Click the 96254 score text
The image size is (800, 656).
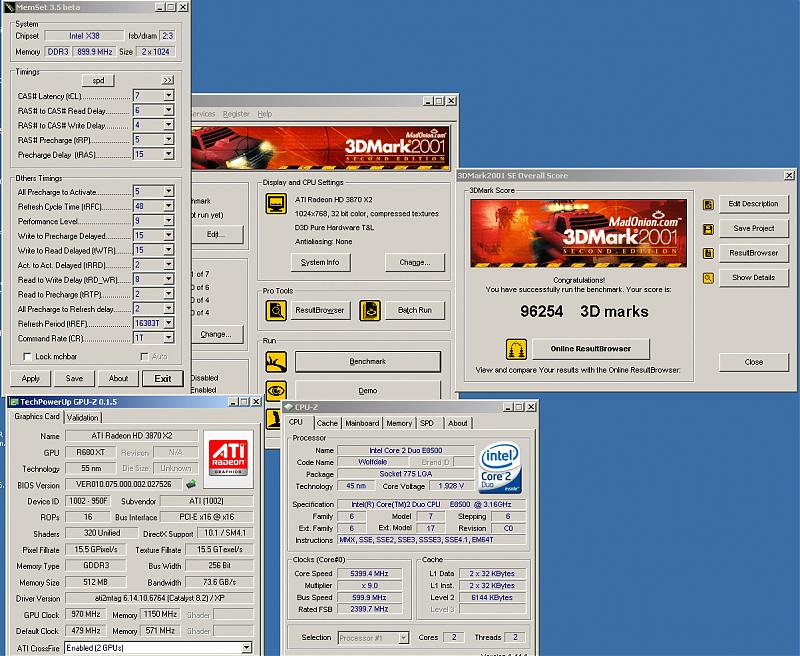(541, 311)
